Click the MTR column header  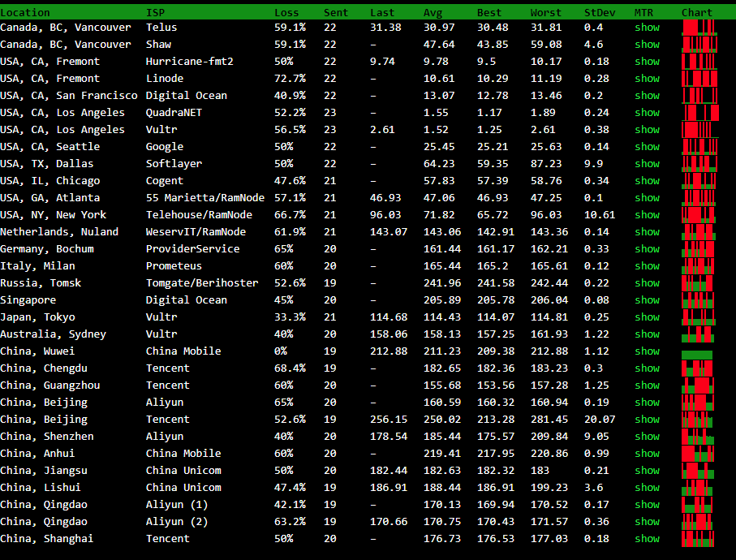click(643, 13)
